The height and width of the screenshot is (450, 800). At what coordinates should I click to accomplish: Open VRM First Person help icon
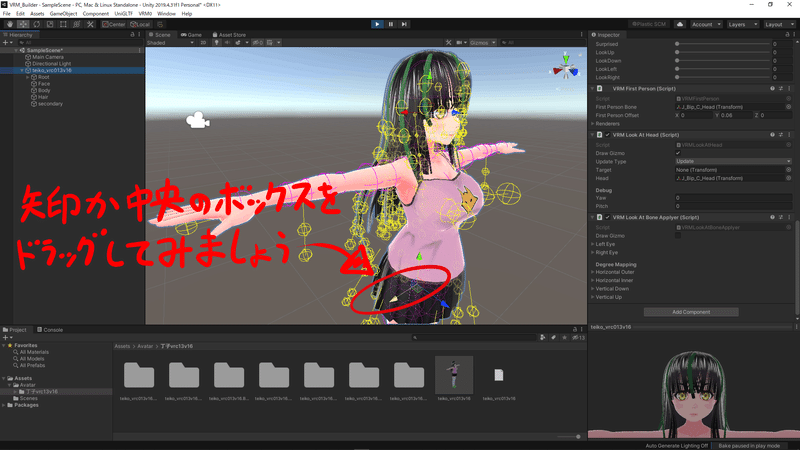click(x=772, y=89)
